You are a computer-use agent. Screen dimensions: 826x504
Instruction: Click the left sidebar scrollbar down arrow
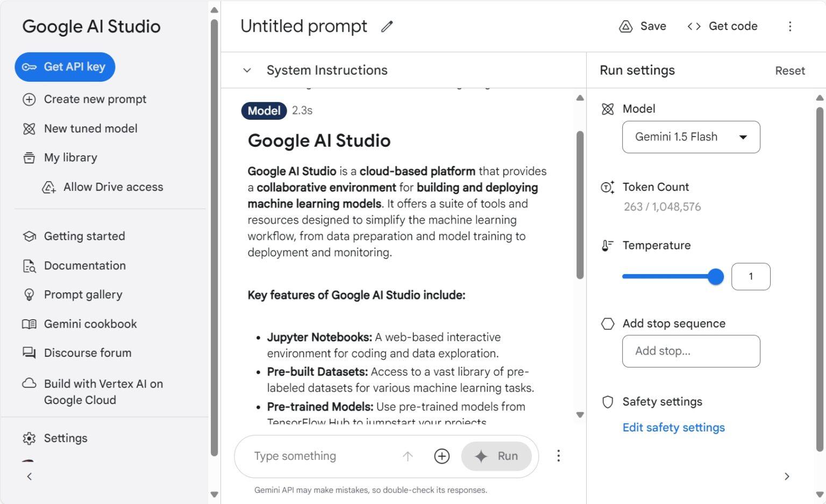[214, 494]
